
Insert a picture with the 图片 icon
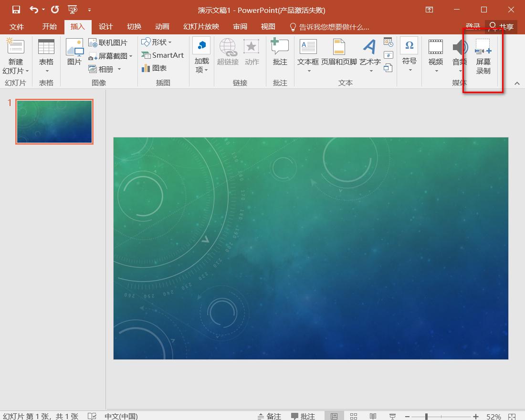tap(74, 52)
